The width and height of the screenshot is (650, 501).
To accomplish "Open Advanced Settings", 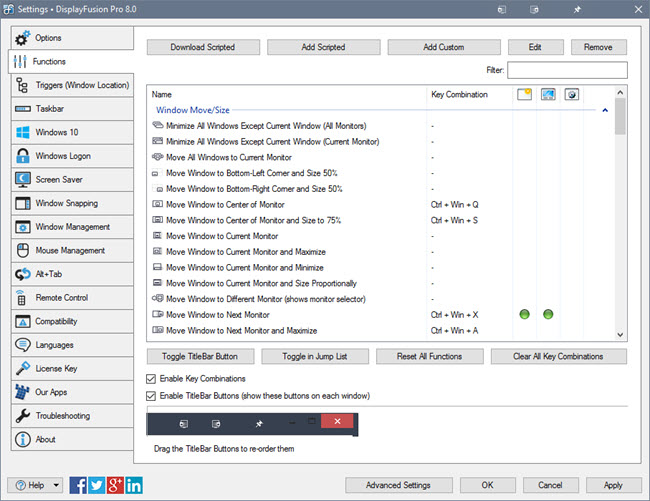I will (399, 485).
